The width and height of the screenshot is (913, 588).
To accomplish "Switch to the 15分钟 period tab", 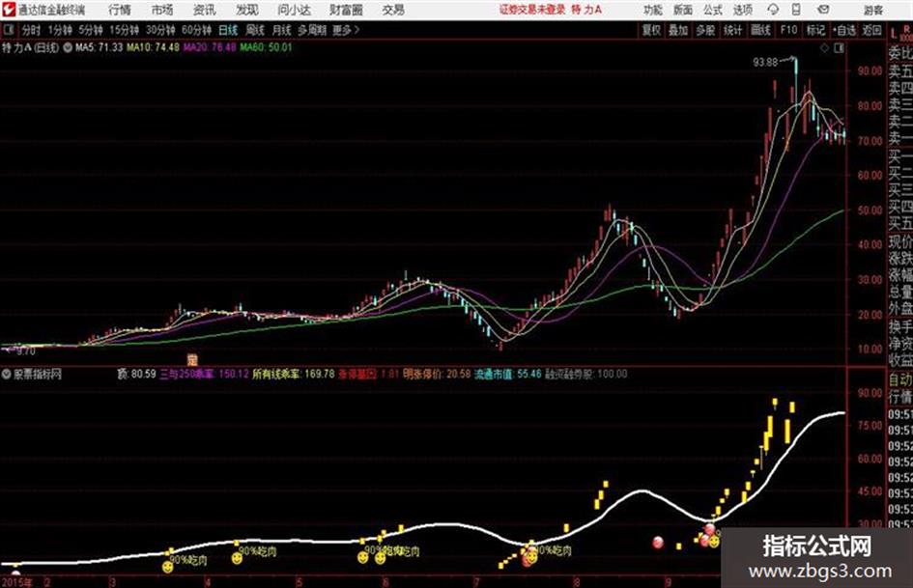I will tap(124, 30).
